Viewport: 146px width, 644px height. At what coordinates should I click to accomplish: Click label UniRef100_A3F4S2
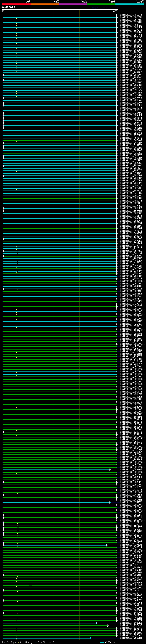tap(131, 625)
